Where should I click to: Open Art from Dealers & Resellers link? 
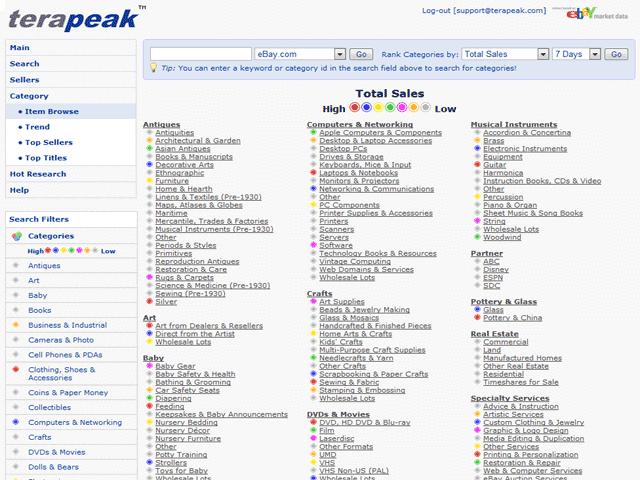pos(209,325)
